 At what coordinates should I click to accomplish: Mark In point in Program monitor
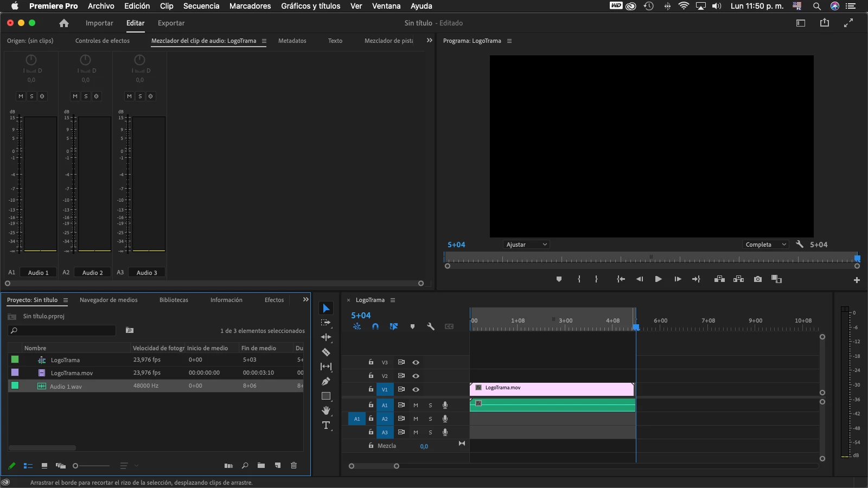coord(579,279)
